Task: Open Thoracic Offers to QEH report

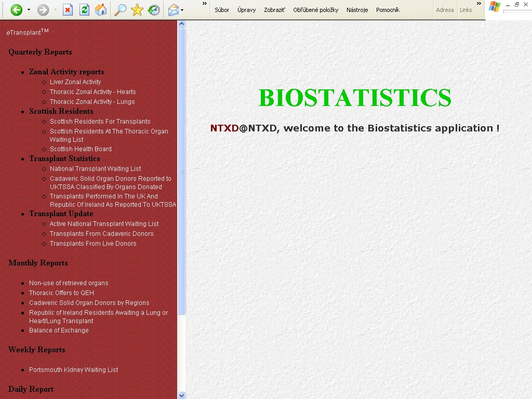Action: [61, 292]
